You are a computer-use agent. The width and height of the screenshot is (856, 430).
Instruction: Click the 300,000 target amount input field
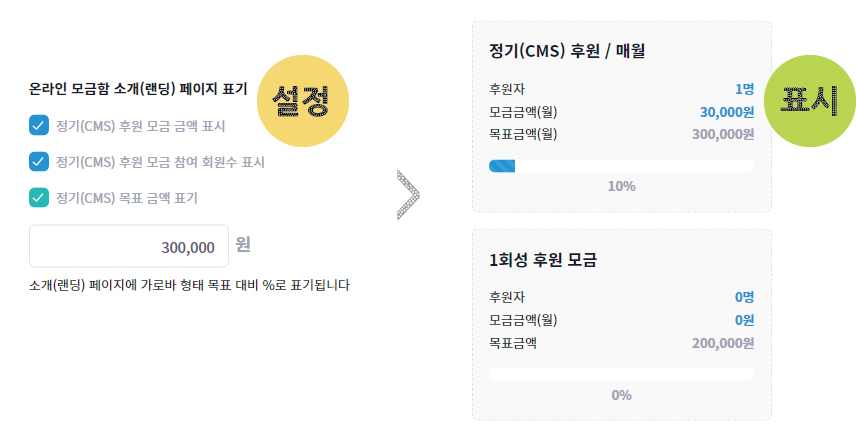click(x=129, y=246)
